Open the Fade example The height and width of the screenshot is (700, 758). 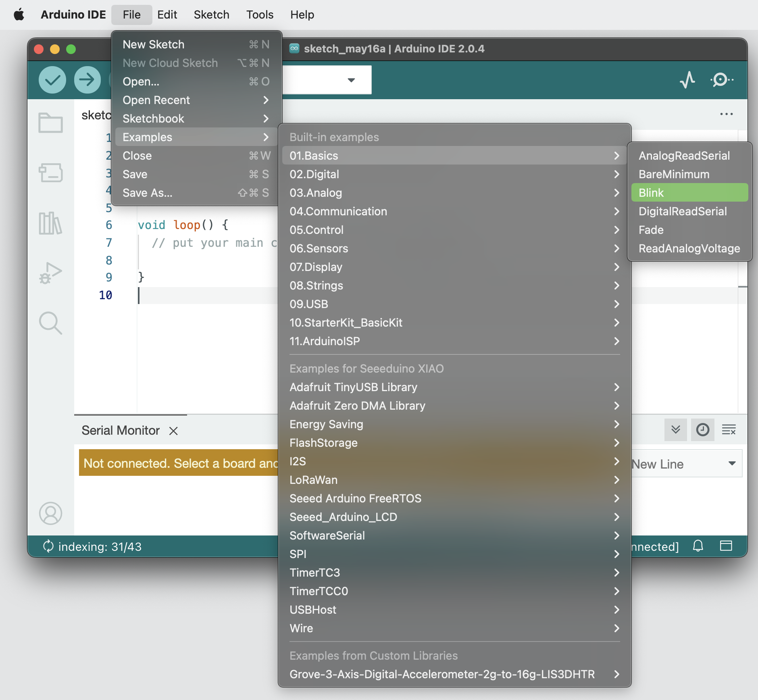pos(689,230)
